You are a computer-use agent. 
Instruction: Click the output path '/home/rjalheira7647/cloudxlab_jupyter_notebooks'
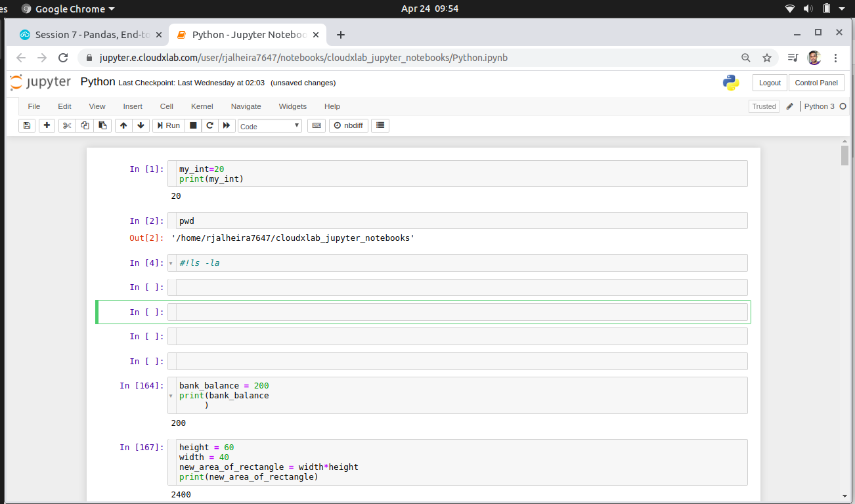coord(293,238)
